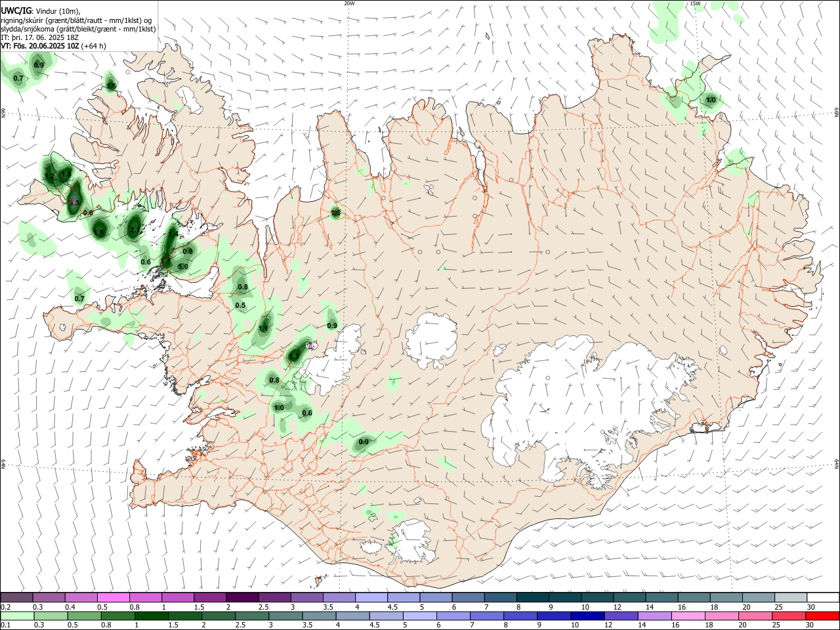
Task: Select the darkest purple 2 swatch in upper legend row
Action: point(241,597)
